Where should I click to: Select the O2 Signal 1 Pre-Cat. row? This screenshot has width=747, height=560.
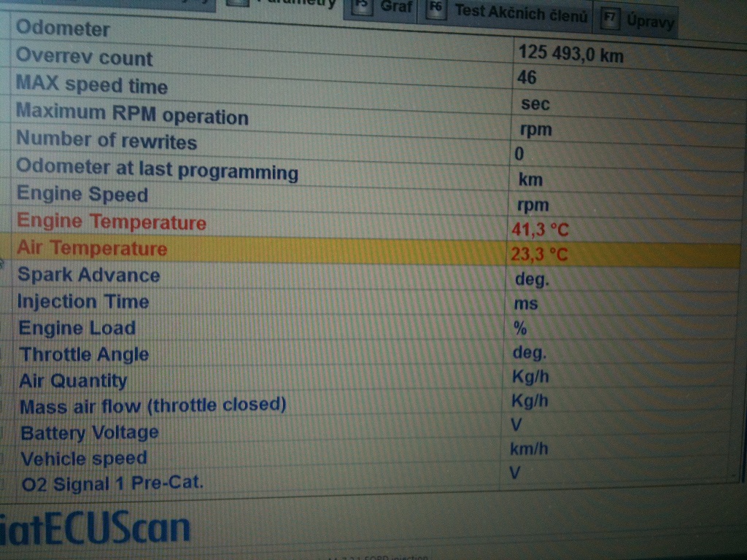point(112,483)
